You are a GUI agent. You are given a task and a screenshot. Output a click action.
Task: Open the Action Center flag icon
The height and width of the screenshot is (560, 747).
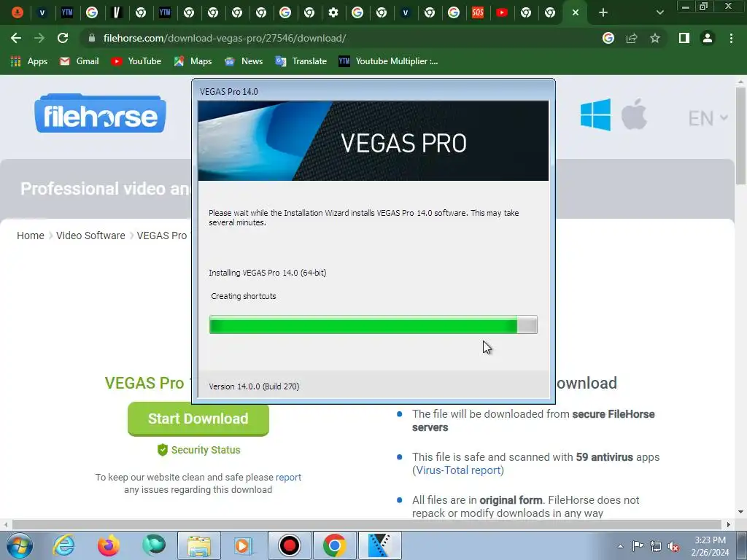[x=638, y=546]
